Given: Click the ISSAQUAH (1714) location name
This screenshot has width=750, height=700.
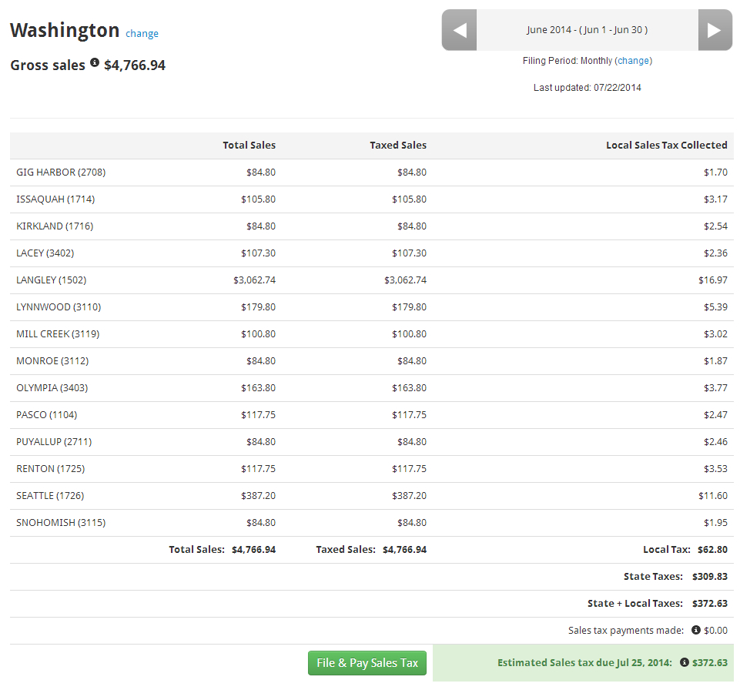Looking at the screenshot, I should tap(55, 199).
